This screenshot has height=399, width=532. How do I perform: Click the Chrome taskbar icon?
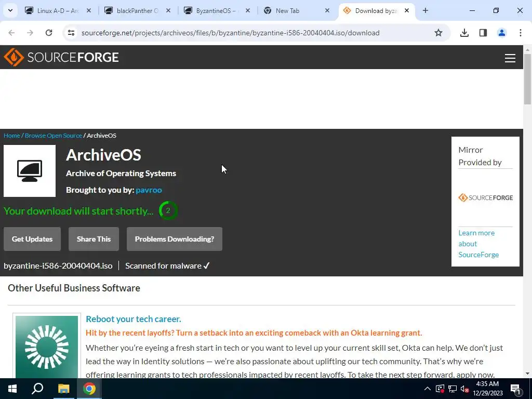[89, 389]
